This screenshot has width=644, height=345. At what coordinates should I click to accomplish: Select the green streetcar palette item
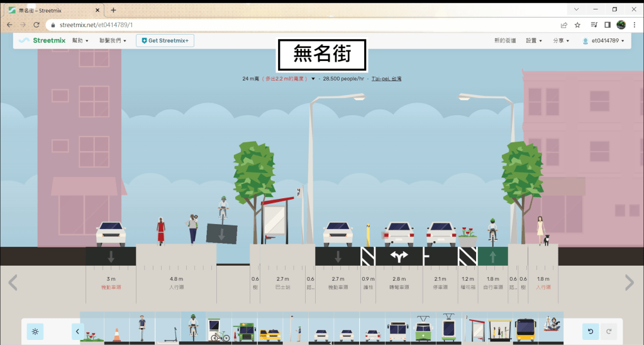(x=423, y=327)
